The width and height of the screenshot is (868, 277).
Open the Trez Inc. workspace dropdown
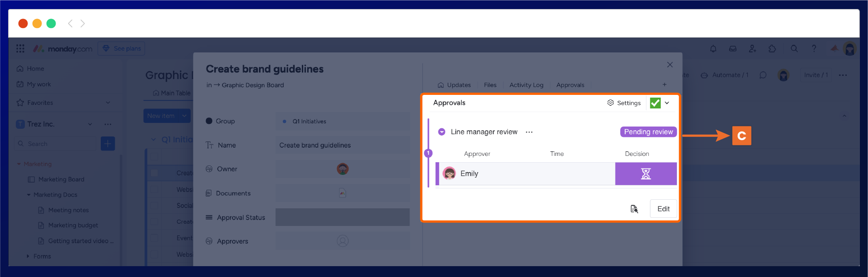[x=90, y=124]
